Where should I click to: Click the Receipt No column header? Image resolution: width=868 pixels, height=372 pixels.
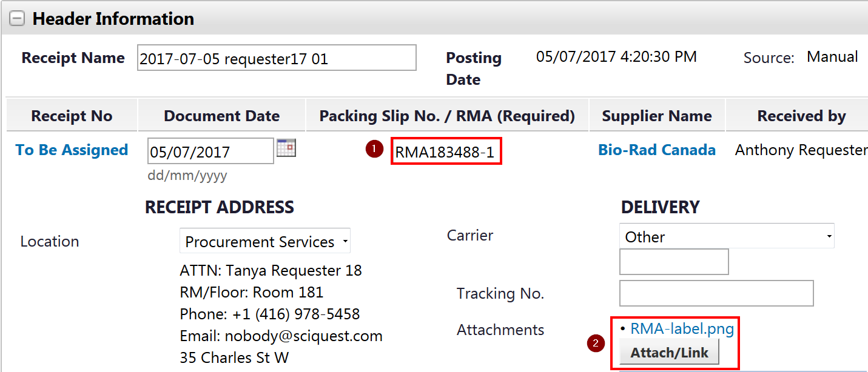click(72, 116)
